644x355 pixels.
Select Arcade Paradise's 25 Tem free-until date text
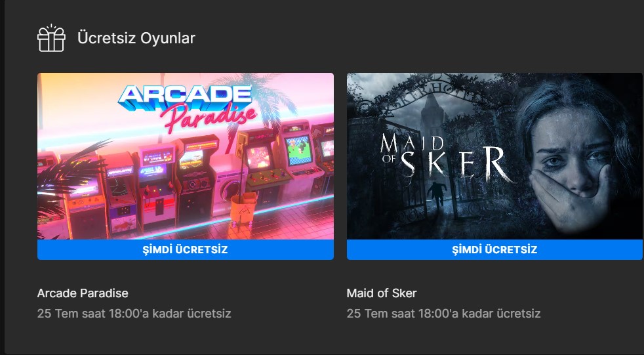coord(134,314)
